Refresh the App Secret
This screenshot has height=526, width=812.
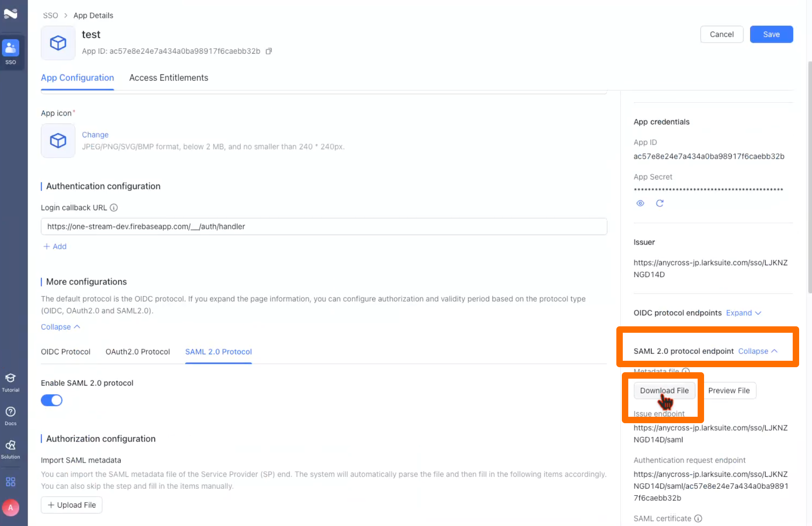(660, 203)
